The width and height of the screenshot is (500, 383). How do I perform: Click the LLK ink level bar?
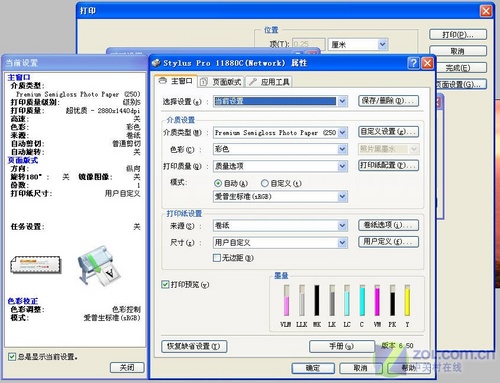click(302, 300)
